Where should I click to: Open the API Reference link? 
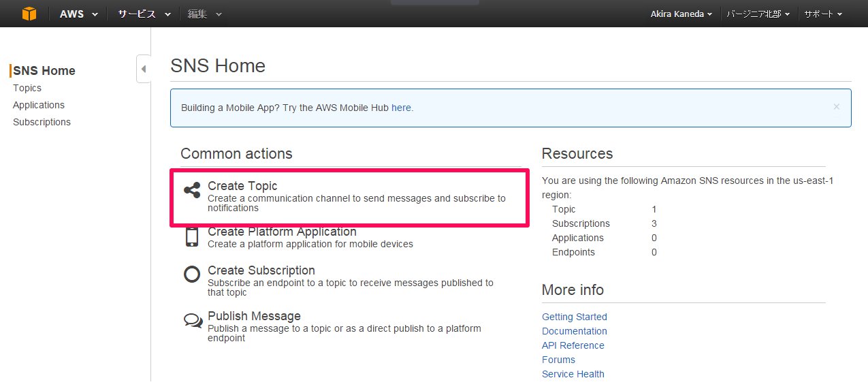(x=573, y=345)
